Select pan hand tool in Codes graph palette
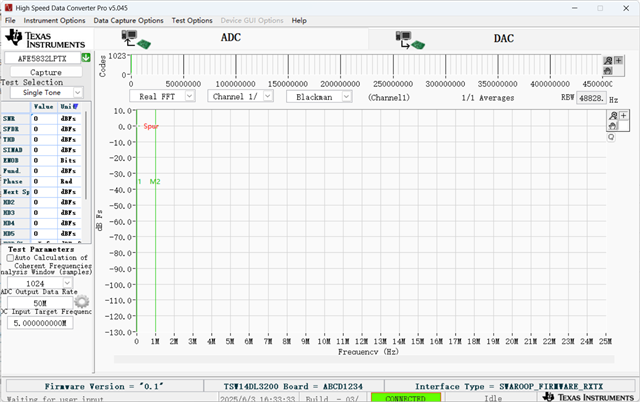This screenshot has height=402, width=640. coord(608,71)
